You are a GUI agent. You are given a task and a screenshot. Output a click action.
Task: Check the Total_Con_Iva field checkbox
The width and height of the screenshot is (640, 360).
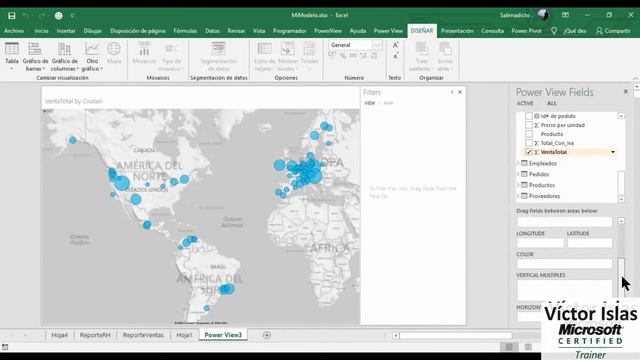[529, 143]
